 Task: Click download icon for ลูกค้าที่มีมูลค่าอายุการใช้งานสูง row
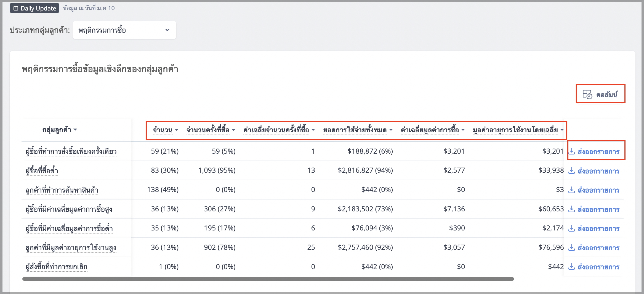(x=572, y=248)
